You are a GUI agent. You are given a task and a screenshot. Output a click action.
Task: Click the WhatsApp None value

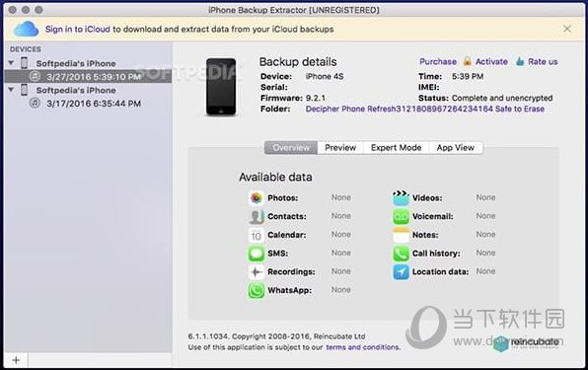(341, 290)
